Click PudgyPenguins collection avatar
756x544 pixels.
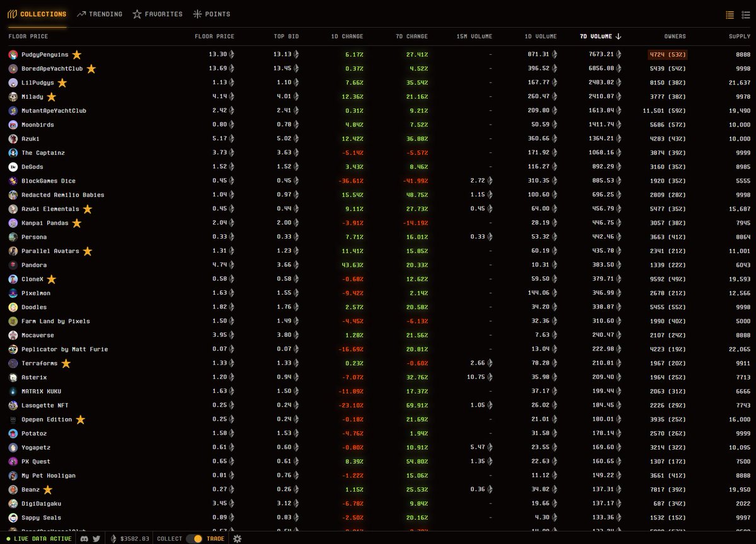tap(13, 55)
